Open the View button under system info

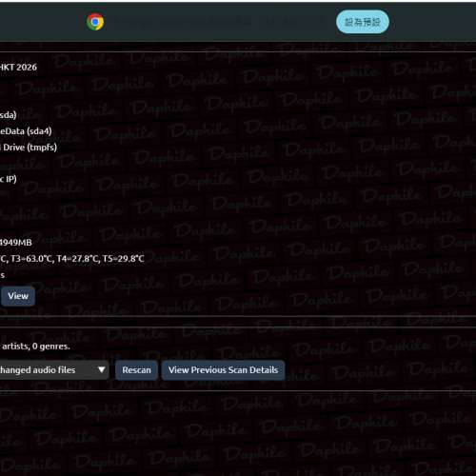coord(18,296)
